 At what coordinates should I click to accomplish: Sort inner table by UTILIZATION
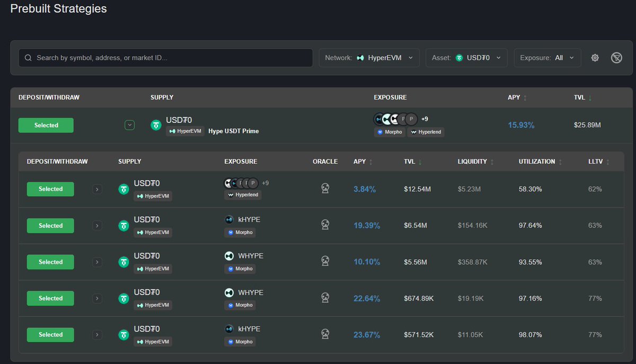[541, 162]
